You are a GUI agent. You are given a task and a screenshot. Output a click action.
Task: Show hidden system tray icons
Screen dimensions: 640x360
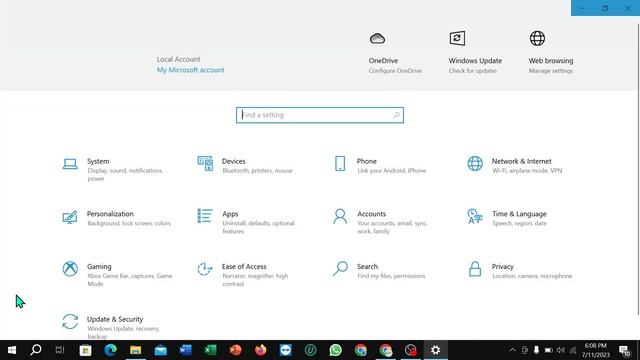tap(512, 350)
